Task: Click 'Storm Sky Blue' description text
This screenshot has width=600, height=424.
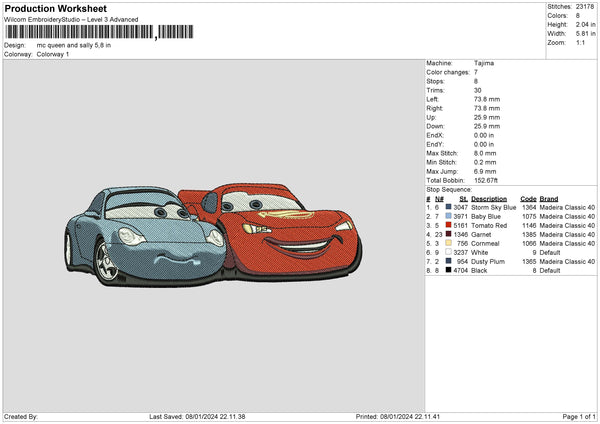Action: (x=494, y=207)
